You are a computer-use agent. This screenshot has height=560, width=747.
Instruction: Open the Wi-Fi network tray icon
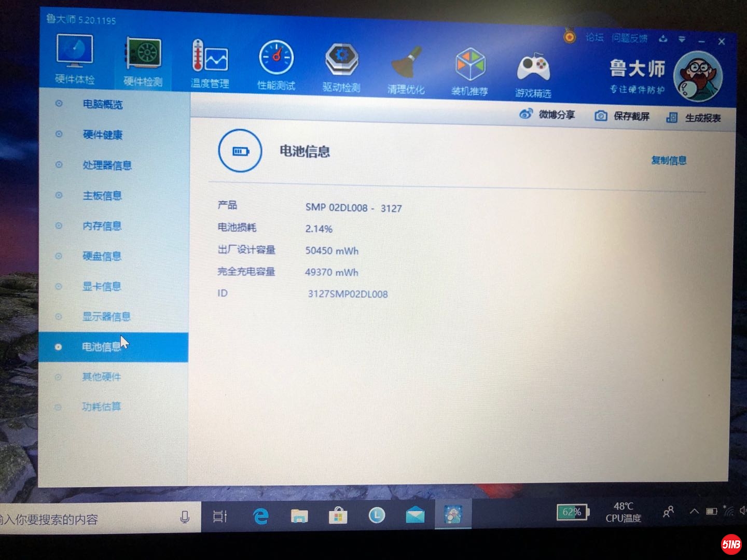(729, 511)
